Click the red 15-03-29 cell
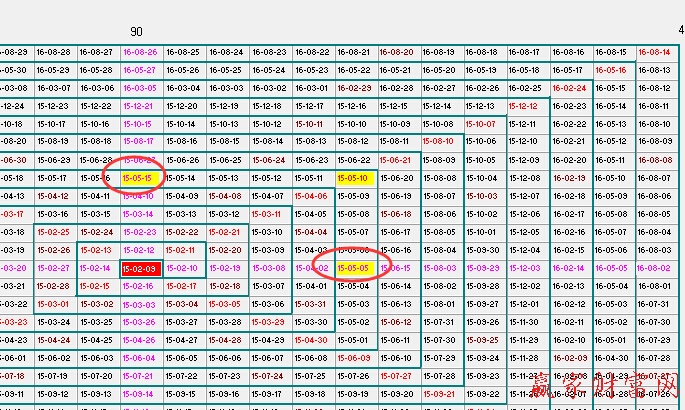 pyautogui.click(x=268, y=322)
